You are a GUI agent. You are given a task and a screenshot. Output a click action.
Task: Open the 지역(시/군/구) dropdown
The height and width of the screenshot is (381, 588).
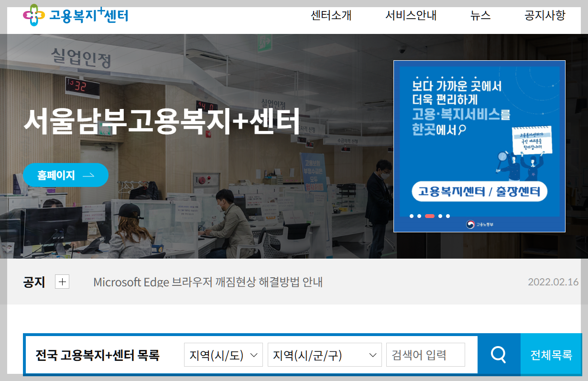325,354
